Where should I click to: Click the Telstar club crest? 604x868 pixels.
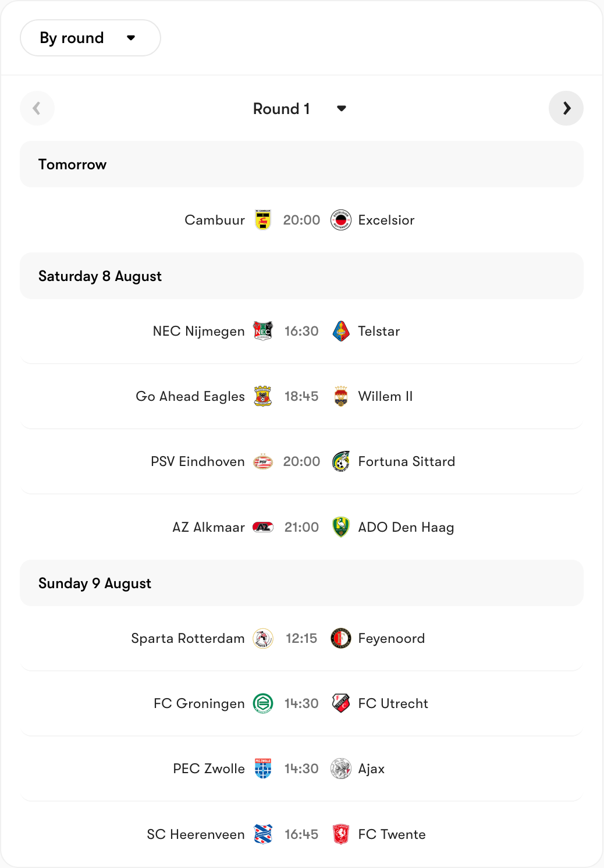pos(341,331)
